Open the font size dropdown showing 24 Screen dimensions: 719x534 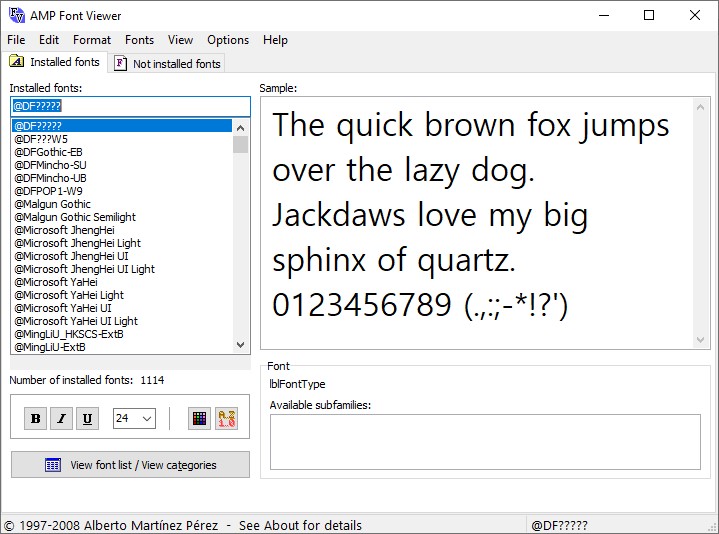[134, 419]
